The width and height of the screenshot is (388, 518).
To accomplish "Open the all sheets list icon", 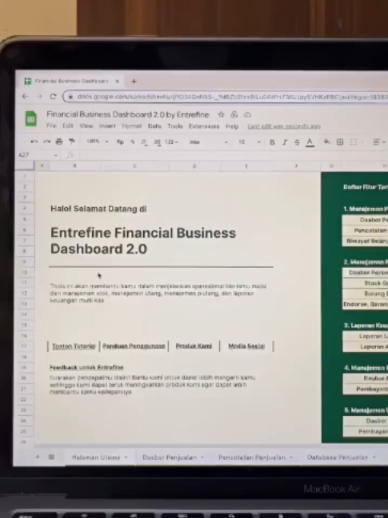I will tap(51, 457).
